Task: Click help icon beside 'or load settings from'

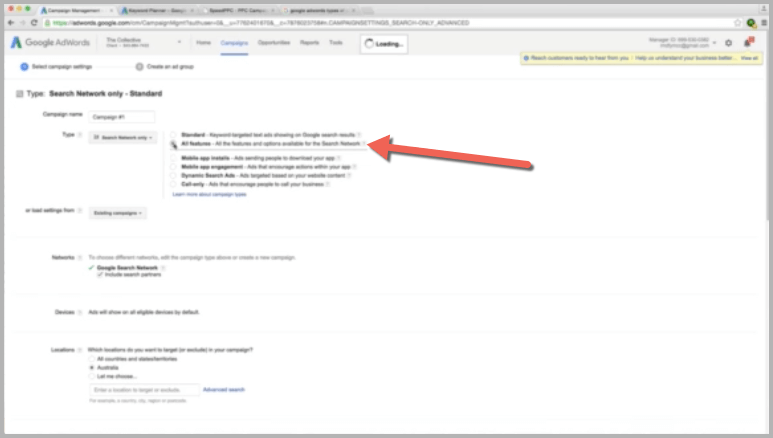Action: coord(79,211)
